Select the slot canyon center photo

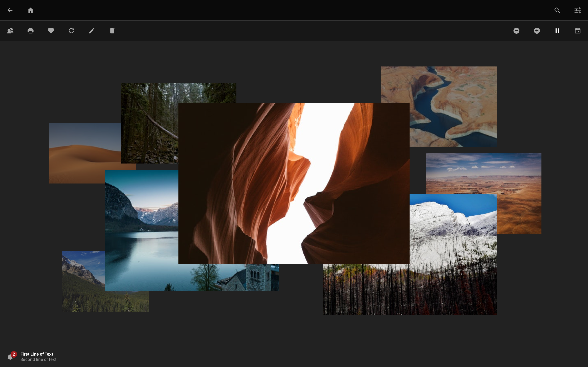(294, 183)
